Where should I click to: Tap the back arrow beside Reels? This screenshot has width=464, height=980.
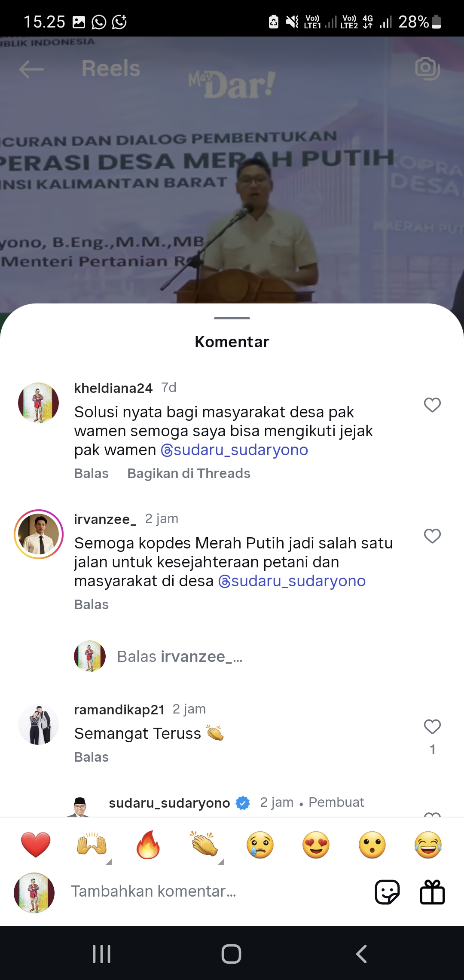pyautogui.click(x=31, y=69)
